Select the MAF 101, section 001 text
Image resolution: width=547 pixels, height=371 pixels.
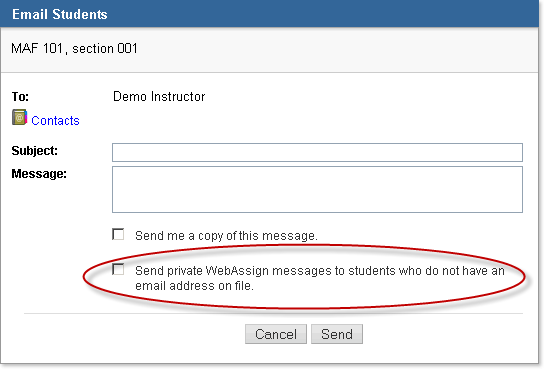(x=74, y=49)
